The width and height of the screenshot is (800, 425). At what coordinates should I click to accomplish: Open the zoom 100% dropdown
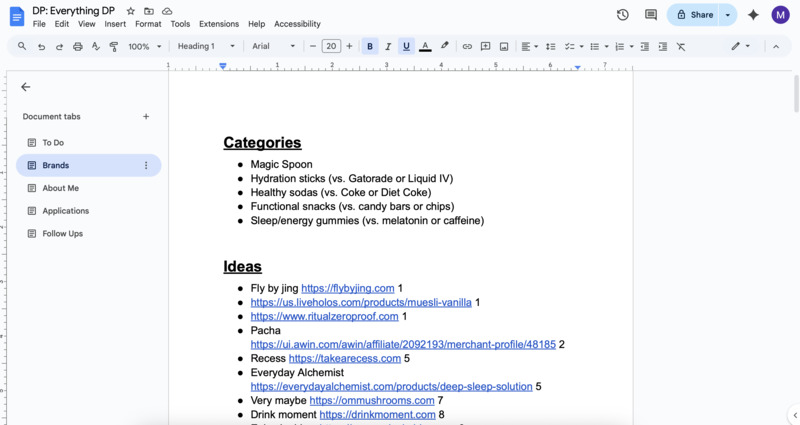click(144, 46)
